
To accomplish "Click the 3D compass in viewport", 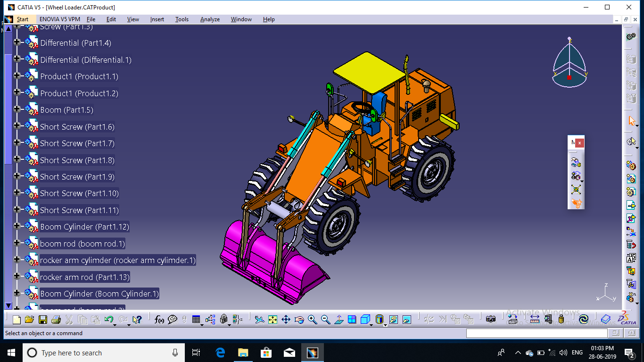I will tap(569, 64).
